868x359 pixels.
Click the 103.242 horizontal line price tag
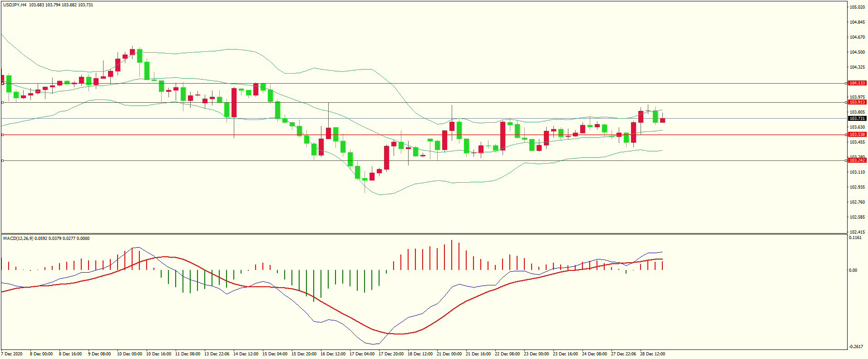coord(857,160)
